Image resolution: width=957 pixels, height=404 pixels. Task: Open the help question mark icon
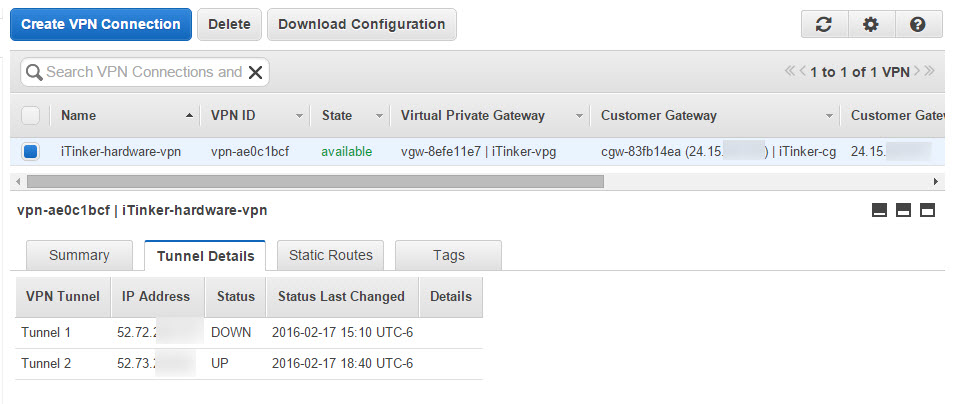918,25
